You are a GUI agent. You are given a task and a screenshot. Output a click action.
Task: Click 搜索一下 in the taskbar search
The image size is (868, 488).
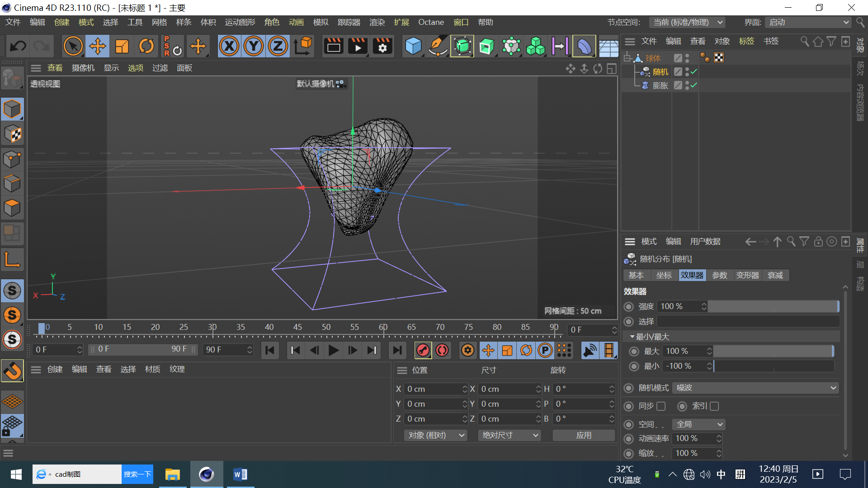[137, 474]
